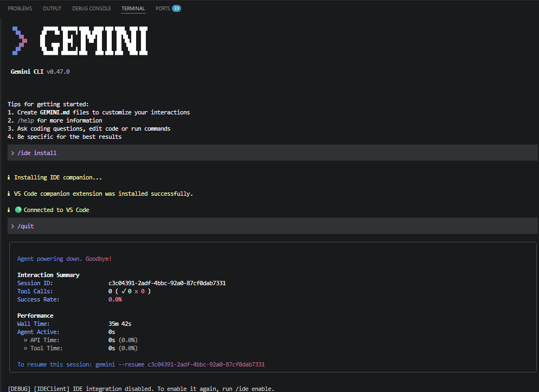Viewport: 539px width, 392px height.
Task: Click the 'Tips for getting started:' line
Action: click(x=48, y=104)
